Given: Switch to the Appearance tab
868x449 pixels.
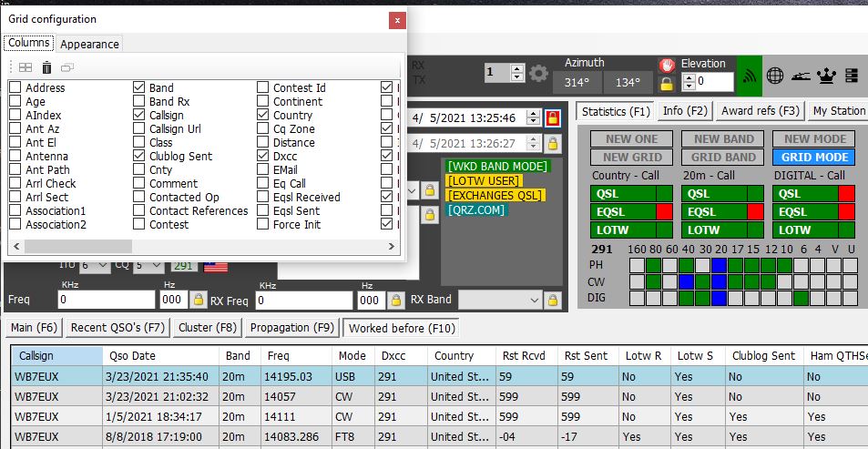Looking at the screenshot, I should [x=89, y=44].
